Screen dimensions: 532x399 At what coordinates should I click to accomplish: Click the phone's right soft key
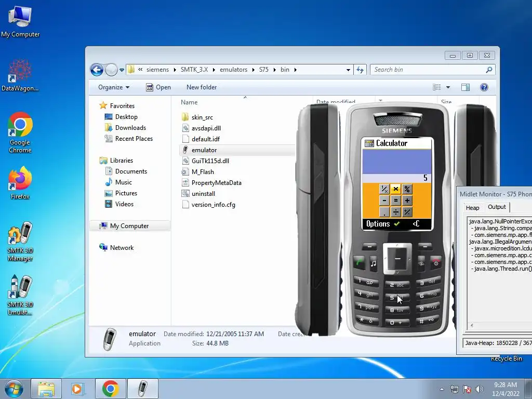point(425,246)
